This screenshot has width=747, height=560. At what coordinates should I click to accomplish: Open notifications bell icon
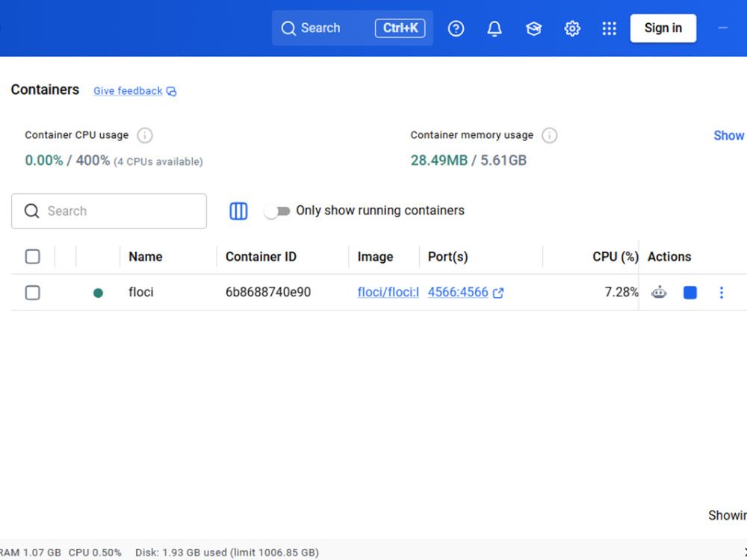click(x=494, y=28)
